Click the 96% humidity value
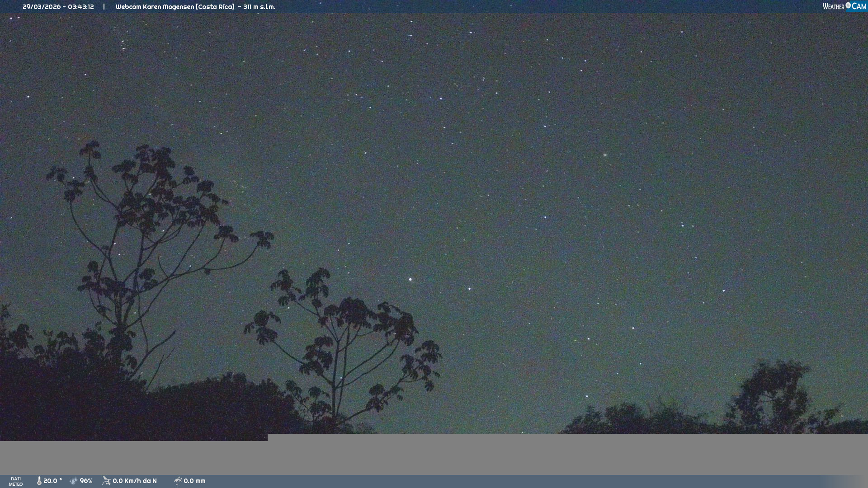This screenshot has width=868, height=488. click(86, 481)
